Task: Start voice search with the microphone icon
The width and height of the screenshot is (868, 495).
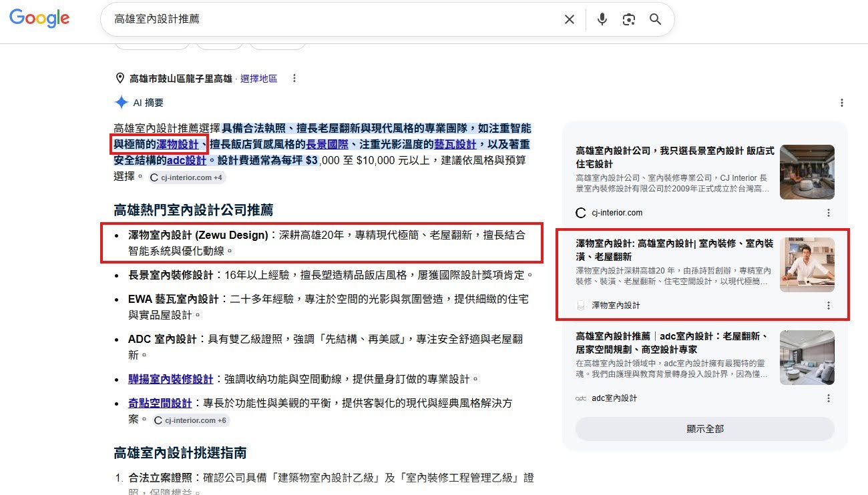Action: [602, 19]
